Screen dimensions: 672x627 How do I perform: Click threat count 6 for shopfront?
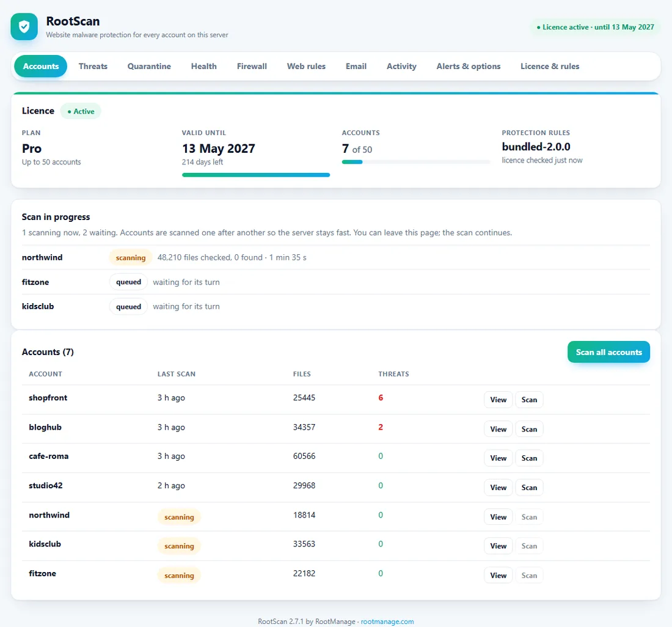[381, 398]
